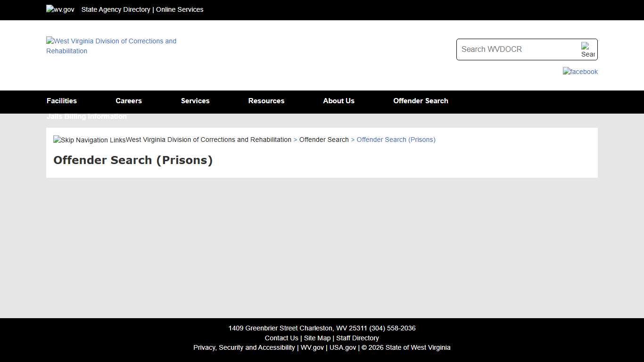644x362 pixels.
Task: Open the Careers menu
Action: click(x=128, y=100)
